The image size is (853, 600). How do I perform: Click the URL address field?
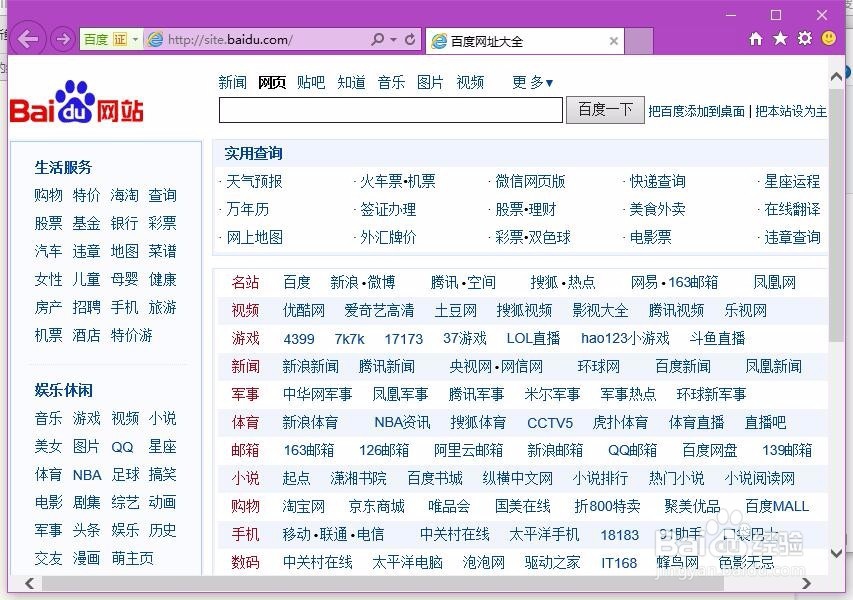[x=258, y=39]
